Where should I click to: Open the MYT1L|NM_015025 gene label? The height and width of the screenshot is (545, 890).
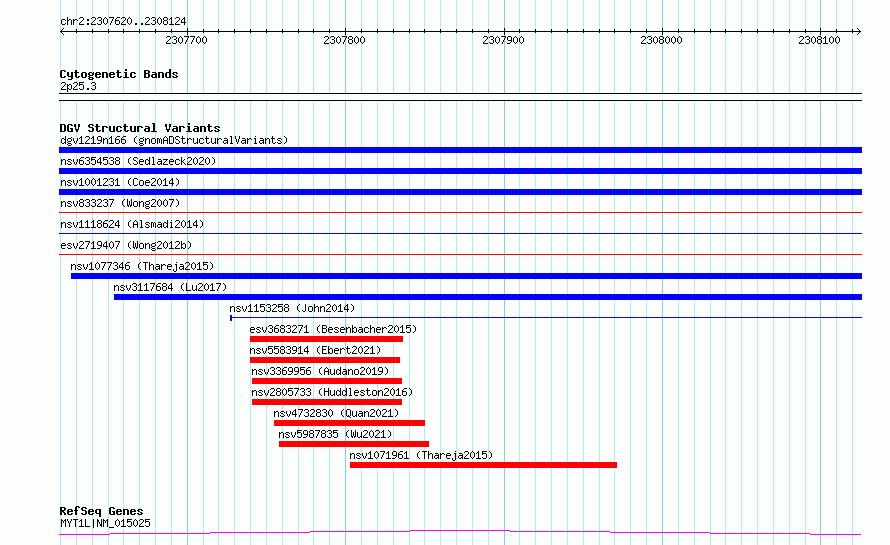click(105, 523)
